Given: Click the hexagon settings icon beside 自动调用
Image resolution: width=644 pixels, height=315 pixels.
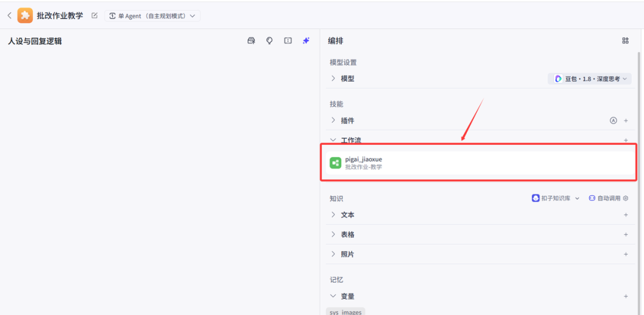Looking at the screenshot, I should (x=626, y=198).
